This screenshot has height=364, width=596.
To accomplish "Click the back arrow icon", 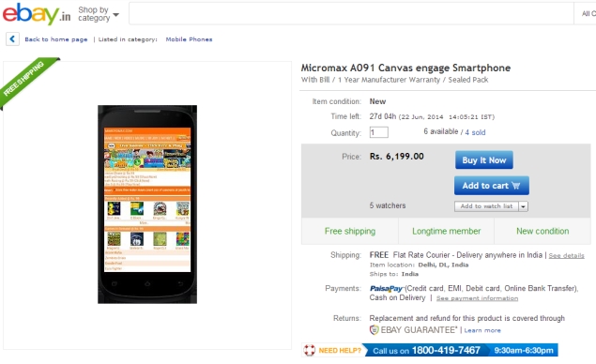I will pyautogui.click(x=12, y=39).
